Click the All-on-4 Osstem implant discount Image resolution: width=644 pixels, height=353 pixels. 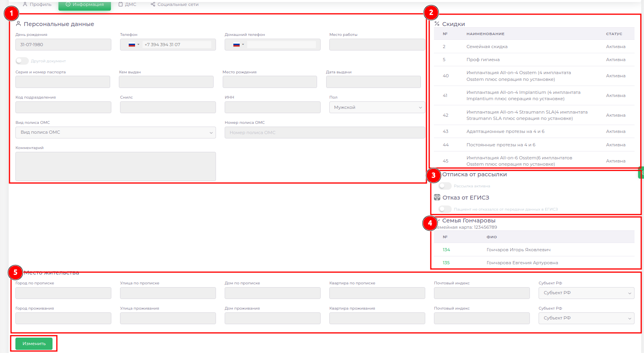tap(534, 76)
